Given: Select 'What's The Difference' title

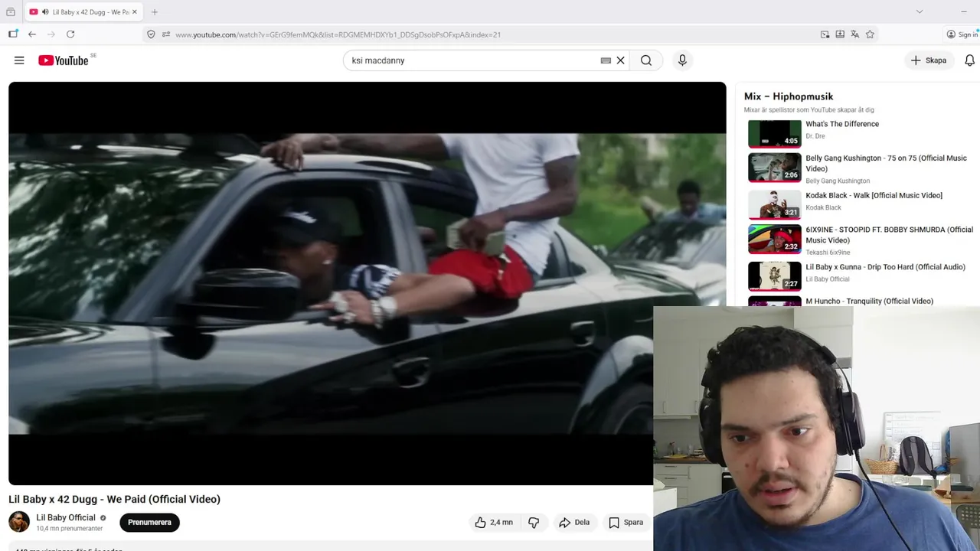Looking at the screenshot, I should (842, 124).
